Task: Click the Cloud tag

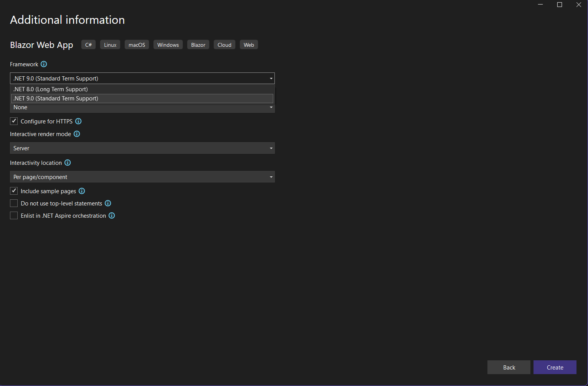Action: (225, 45)
